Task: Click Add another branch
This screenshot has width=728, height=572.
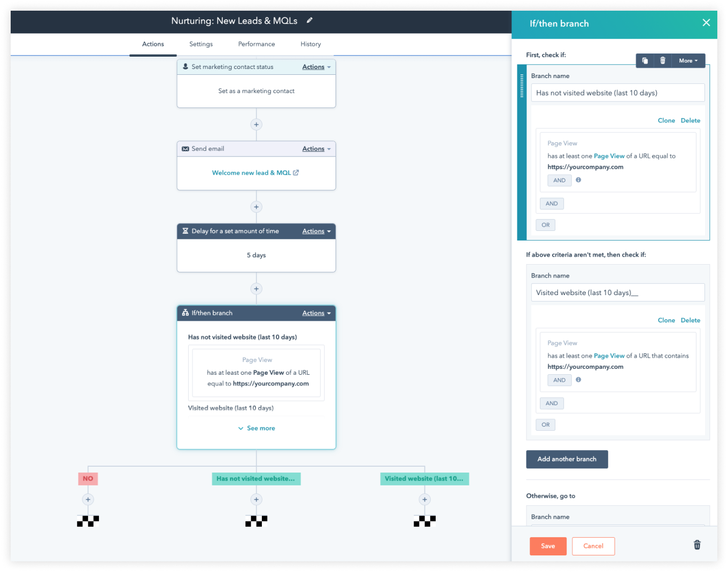Action: (567, 459)
